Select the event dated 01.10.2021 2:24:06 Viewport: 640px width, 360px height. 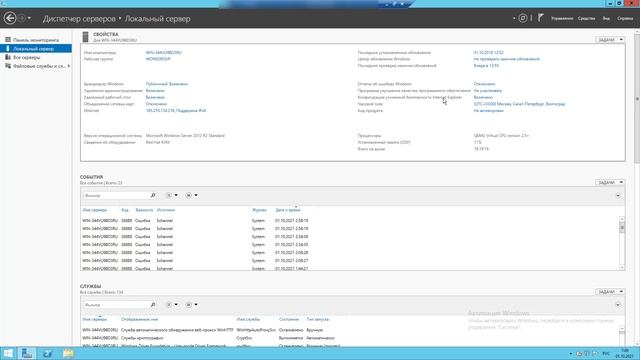[351, 237]
